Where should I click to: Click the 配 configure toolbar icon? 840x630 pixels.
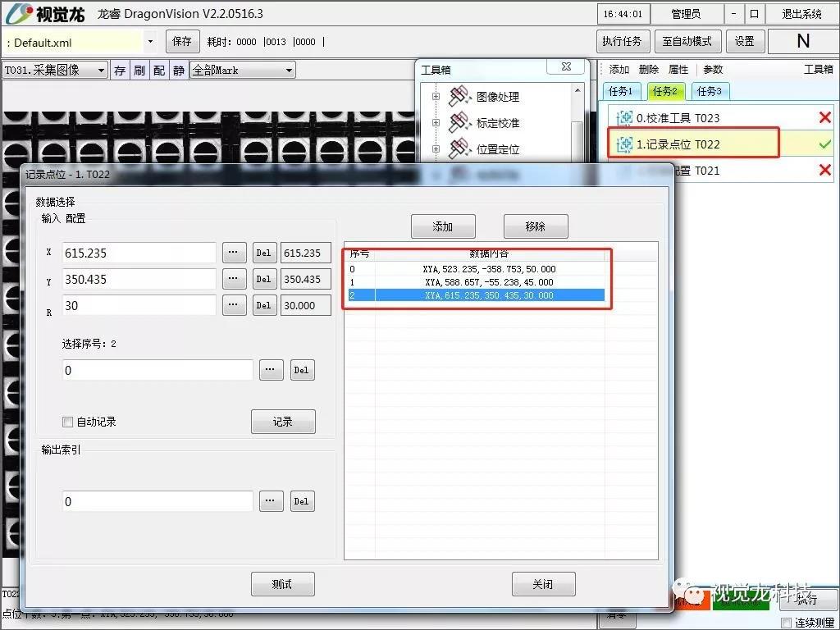159,71
